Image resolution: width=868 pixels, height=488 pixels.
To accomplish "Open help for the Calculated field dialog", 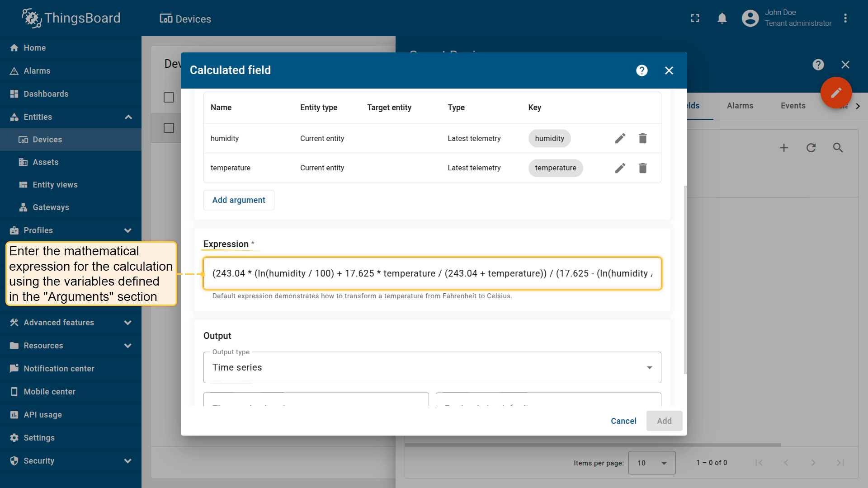I will [x=642, y=70].
